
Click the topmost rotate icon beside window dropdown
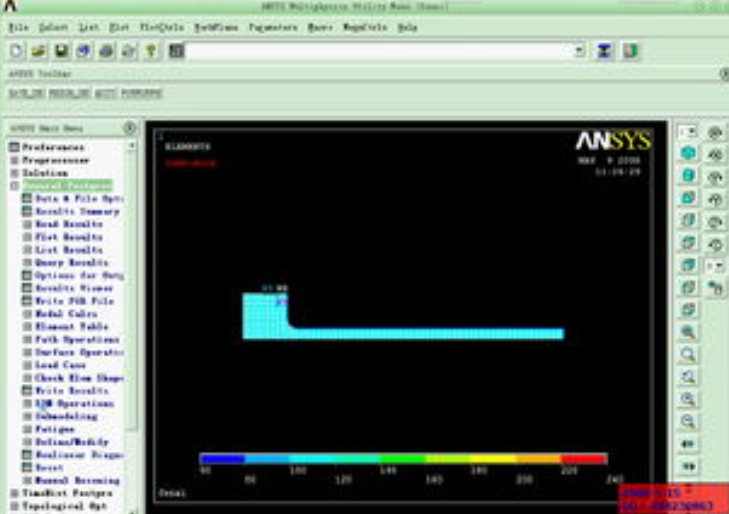715,132
